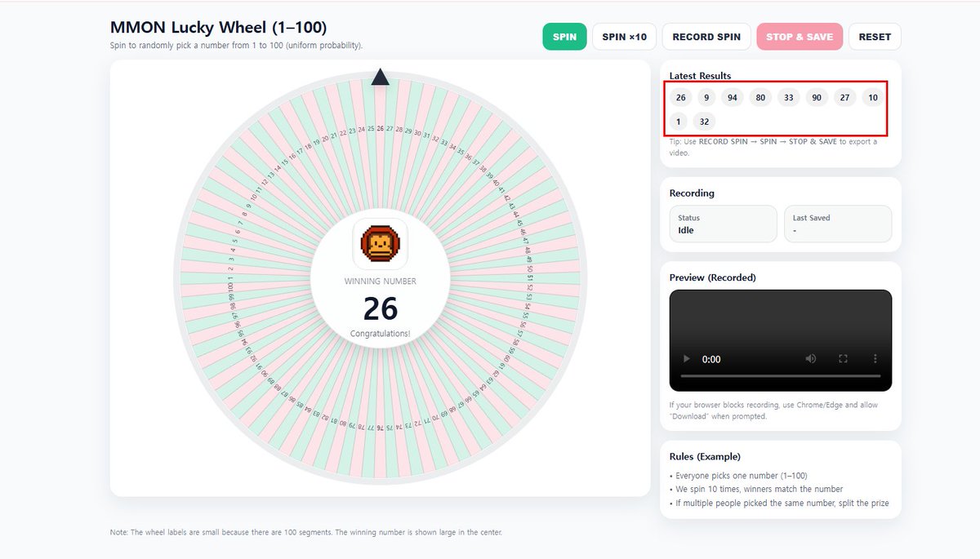Open fullscreen on the preview video
Screen dimensions: 980x559
[844, 359]
